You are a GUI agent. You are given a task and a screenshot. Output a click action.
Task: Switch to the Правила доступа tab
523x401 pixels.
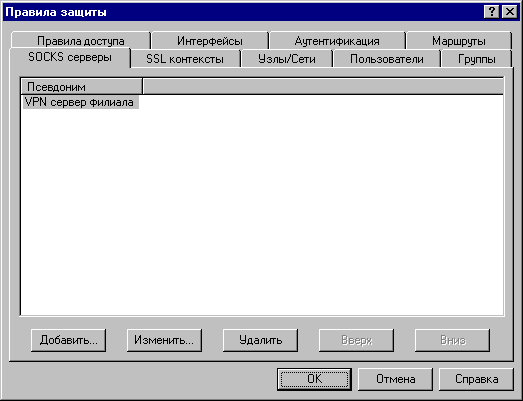click(81, 41)
